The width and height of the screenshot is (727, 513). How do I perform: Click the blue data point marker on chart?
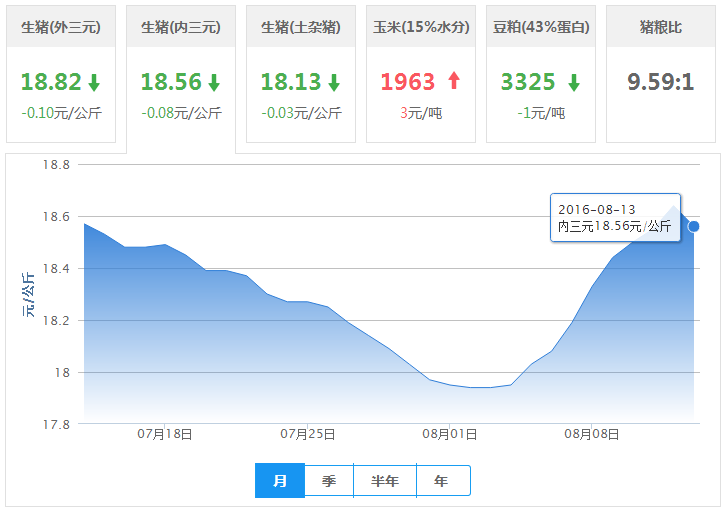coord(694,226)
